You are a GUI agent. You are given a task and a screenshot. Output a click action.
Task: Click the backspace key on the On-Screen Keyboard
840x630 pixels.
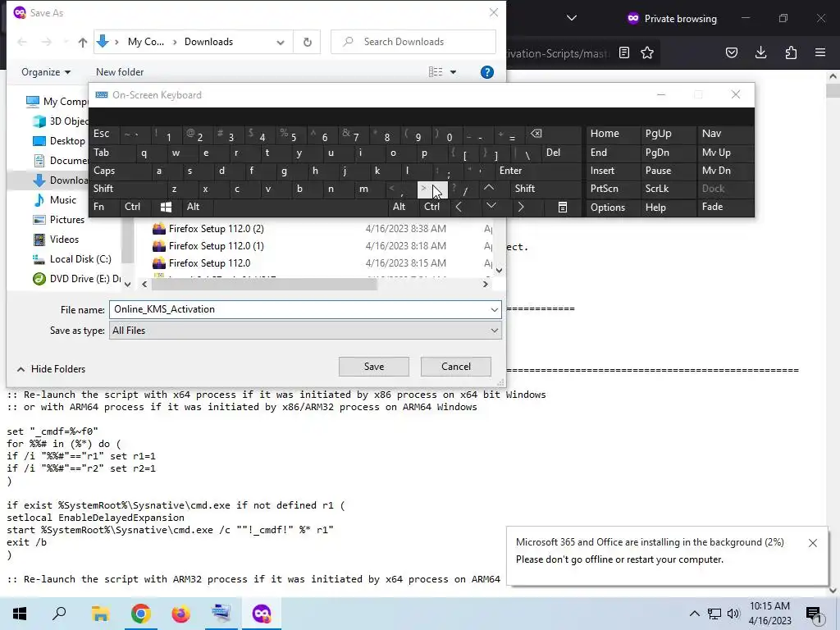536,134
